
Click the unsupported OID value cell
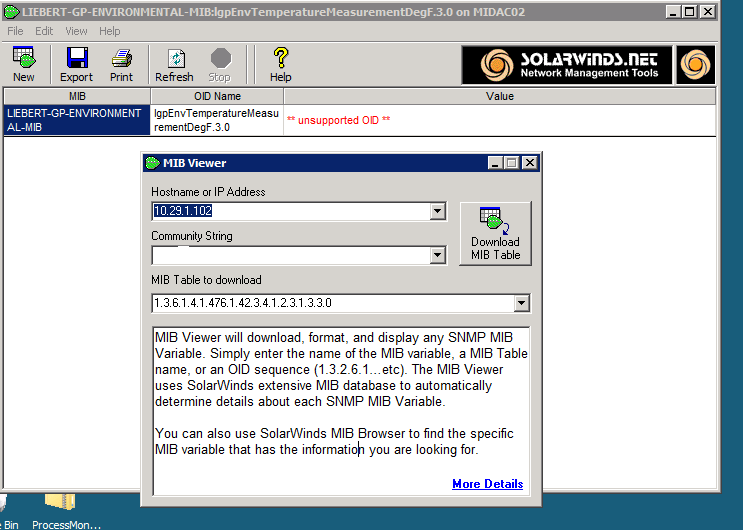point(499,120)
